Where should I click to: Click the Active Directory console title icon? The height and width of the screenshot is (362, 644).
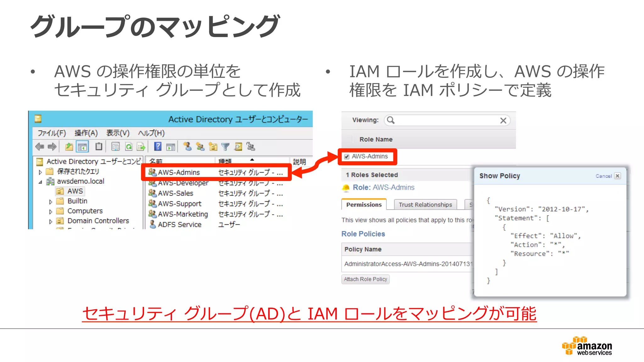point(38,119)
